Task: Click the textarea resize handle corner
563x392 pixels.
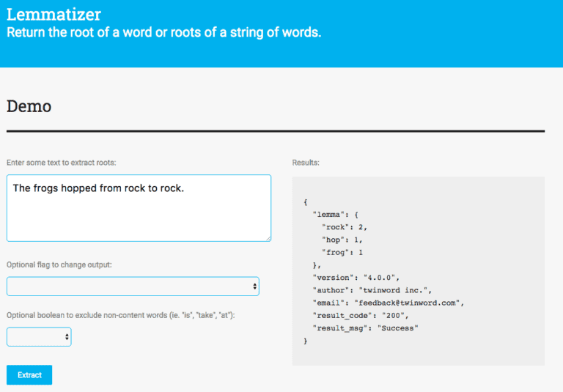Action: 268,238
